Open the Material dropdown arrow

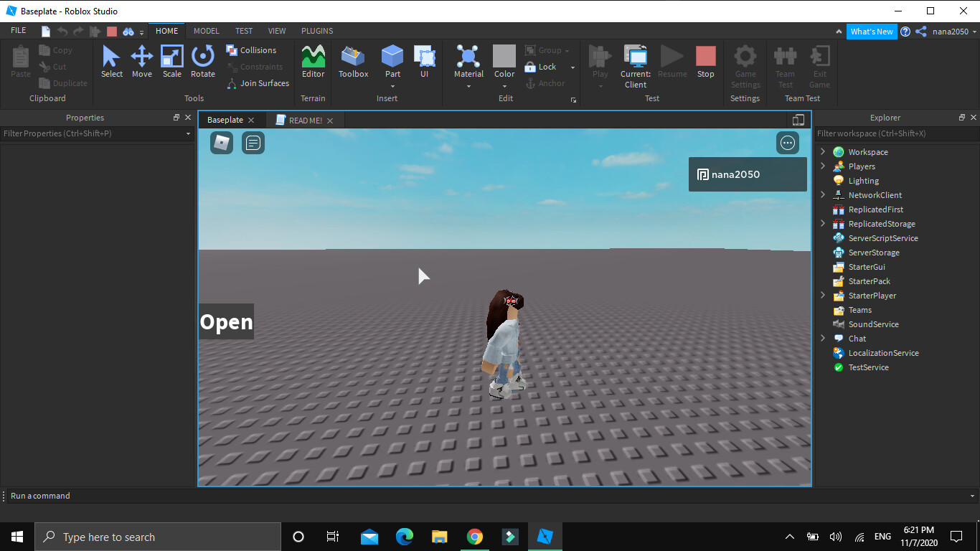tap(468, 87)
